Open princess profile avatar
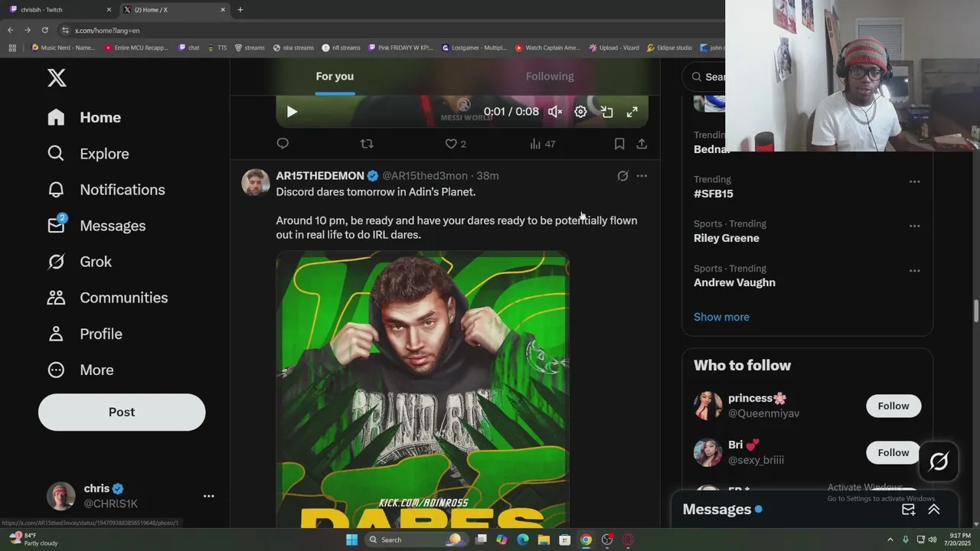Screen dimensions: 980x551 707,406
